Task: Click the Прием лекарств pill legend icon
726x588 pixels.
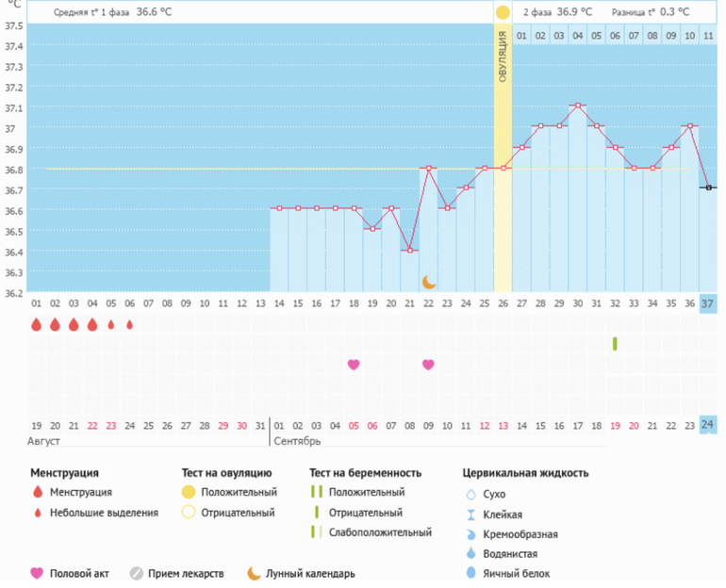Action: point(136,573)
